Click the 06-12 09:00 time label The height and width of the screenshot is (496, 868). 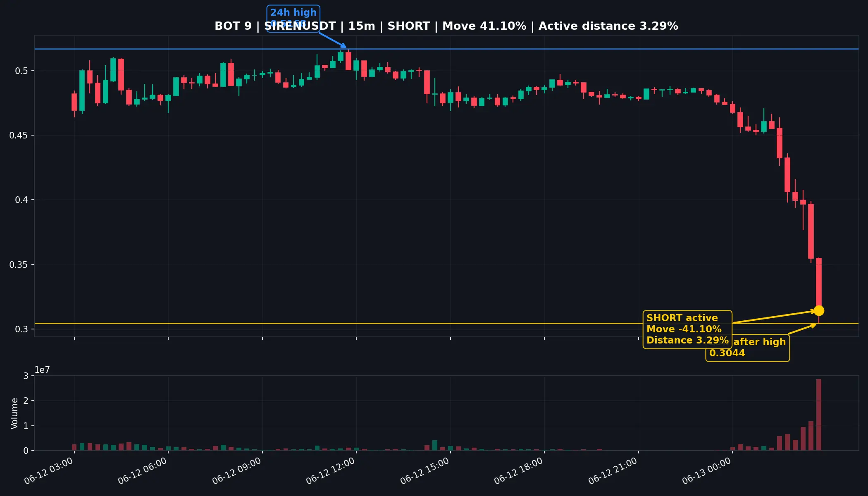click(237, 471)
